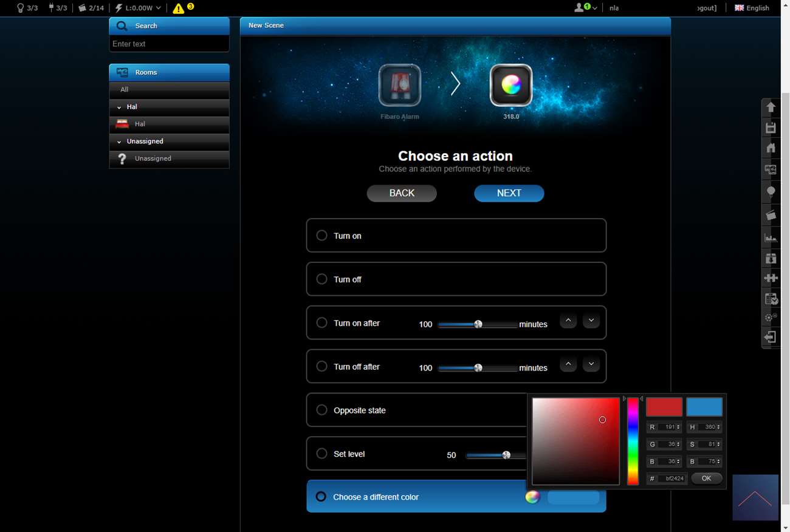Image resolution: width=790 pixels, height=532 pixels.
Task: Open the energy chart icon in sidebar
Action: pos(771,237)
